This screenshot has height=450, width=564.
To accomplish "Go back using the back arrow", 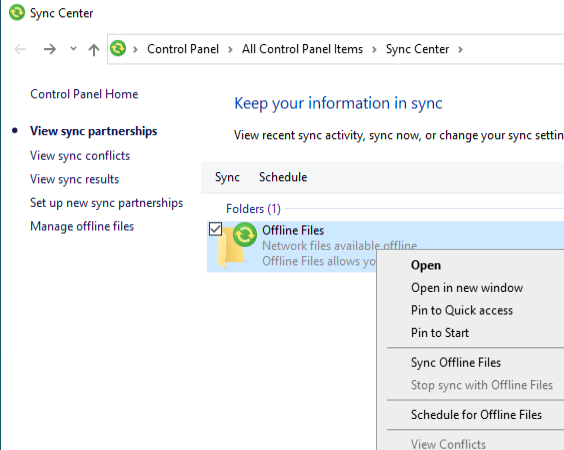I will point(20,49).
